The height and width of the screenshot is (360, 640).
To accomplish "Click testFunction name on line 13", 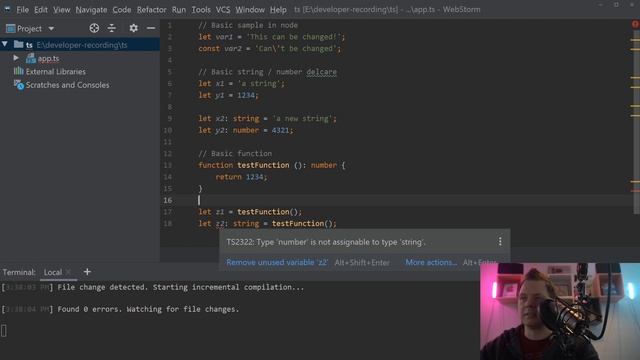I will click(x=263, y=165).
